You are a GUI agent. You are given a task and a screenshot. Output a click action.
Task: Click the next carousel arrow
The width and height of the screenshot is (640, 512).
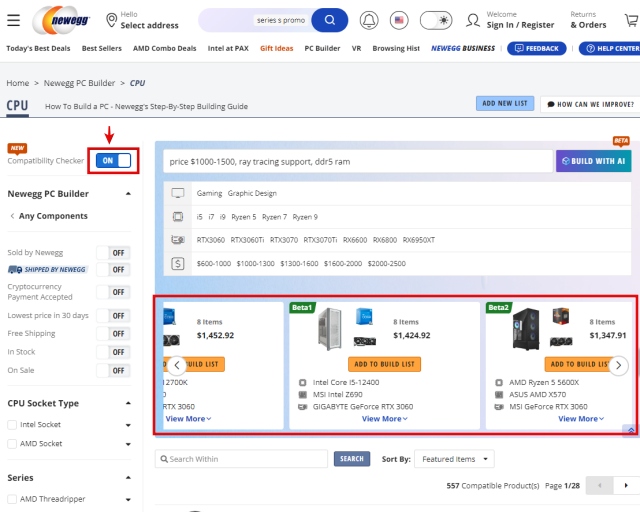click(x=618, y=365)
